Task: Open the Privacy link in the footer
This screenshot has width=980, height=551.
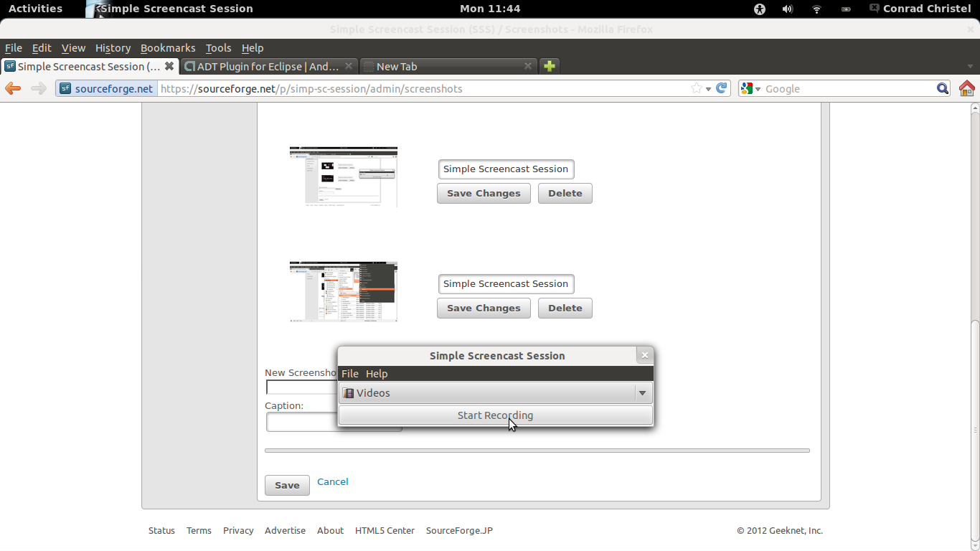Action: click(237, 530)
